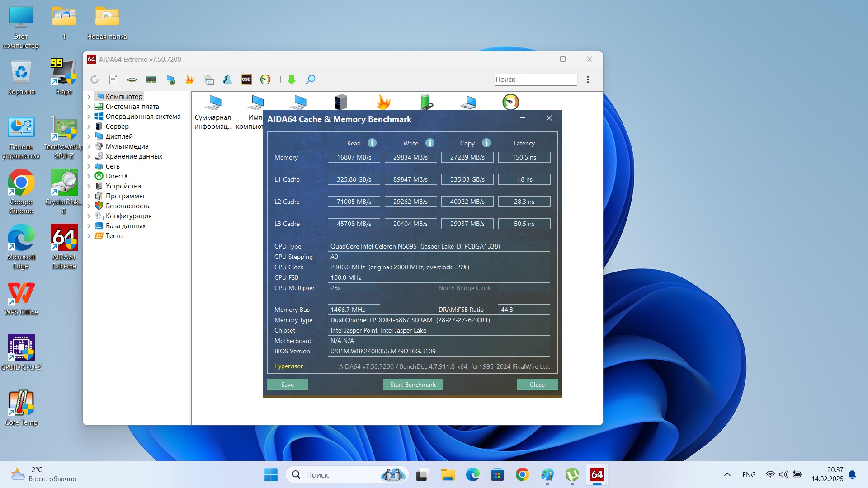The image size is (868, 488).
Task: Open the OSD panel icon
Action: click(x=246, y=80)
